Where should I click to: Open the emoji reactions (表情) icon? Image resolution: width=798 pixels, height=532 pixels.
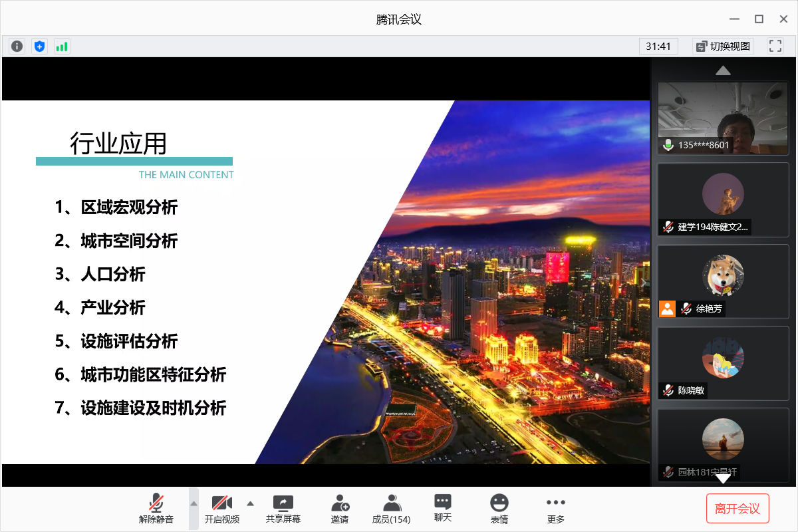click(x=499, y=509)
